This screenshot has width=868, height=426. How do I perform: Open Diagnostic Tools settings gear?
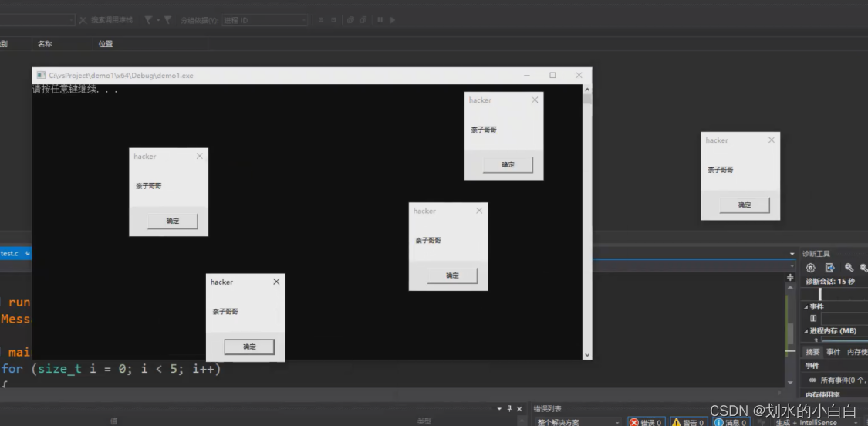pos(810,268)
